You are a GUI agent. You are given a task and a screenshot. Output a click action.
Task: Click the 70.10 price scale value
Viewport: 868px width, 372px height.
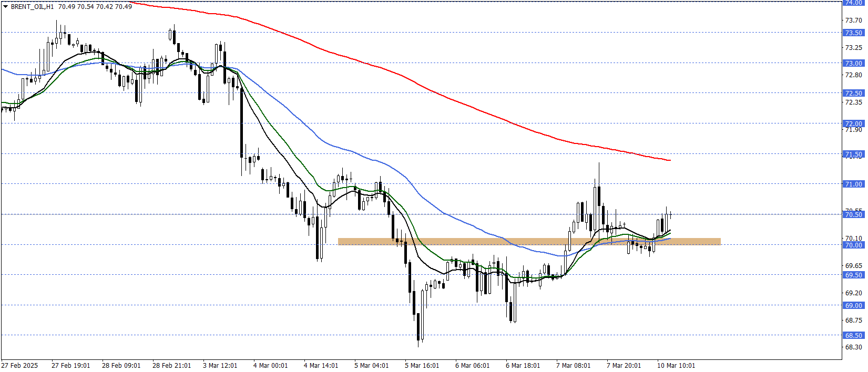[853, 238]
